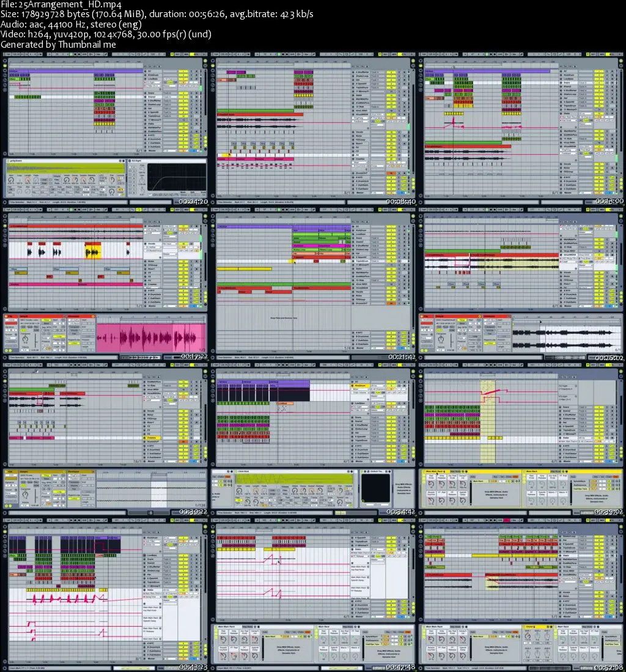Select the frame stamped 00:26:02
Viewport: 626px width, 672px height.
[x=521, y=284]
